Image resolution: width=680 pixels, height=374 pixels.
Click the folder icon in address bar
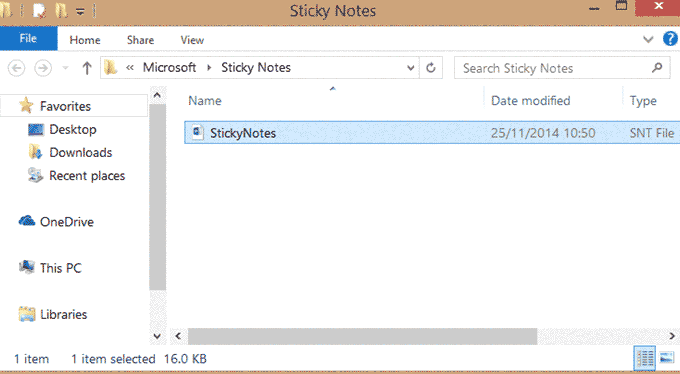(x=111, y=68)
